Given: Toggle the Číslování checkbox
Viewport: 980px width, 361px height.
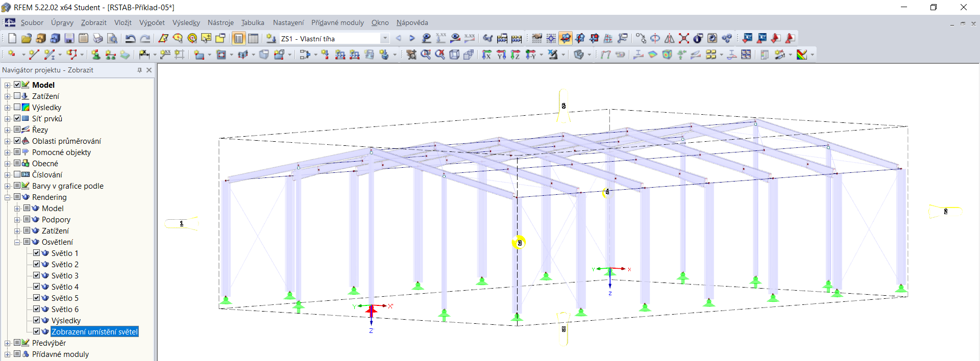Looking at the screenshot, I should (17, 174).
